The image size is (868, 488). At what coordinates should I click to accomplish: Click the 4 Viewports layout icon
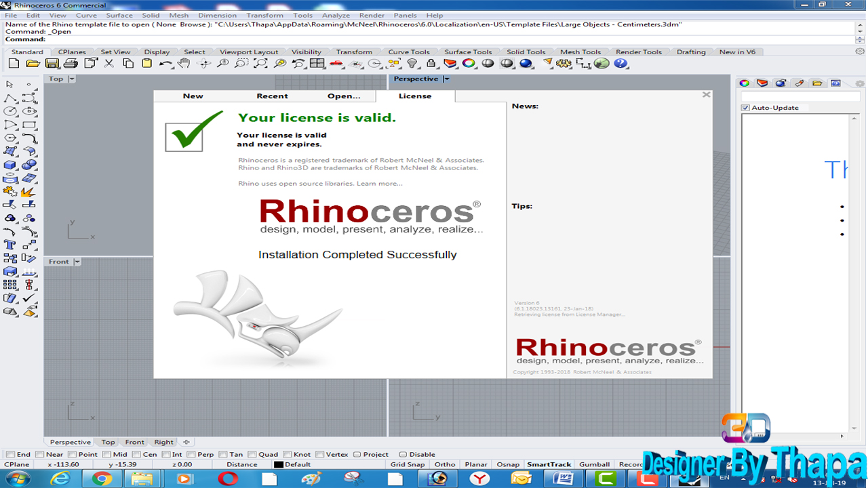[x=317, y=63]
